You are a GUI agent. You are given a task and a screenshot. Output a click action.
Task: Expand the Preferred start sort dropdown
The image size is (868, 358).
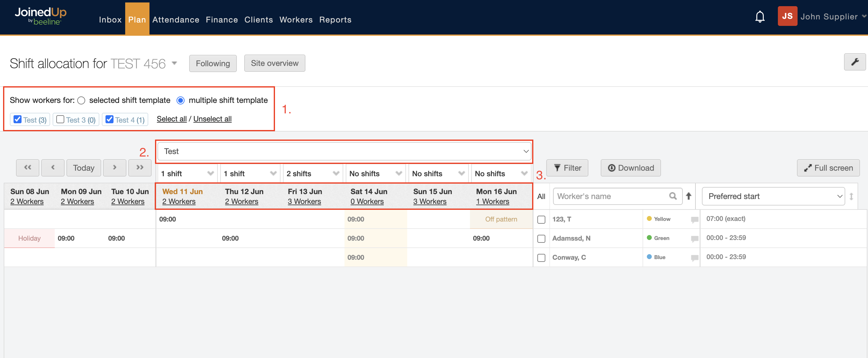pos(773,196)
